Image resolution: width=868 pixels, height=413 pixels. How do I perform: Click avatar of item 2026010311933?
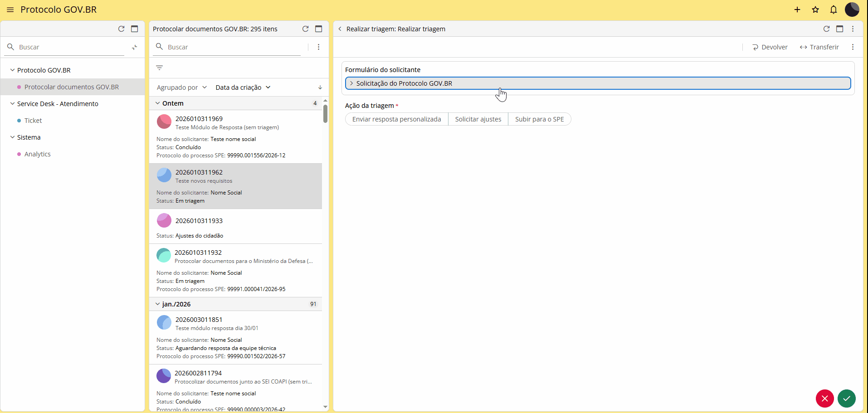tap(164, 220)
